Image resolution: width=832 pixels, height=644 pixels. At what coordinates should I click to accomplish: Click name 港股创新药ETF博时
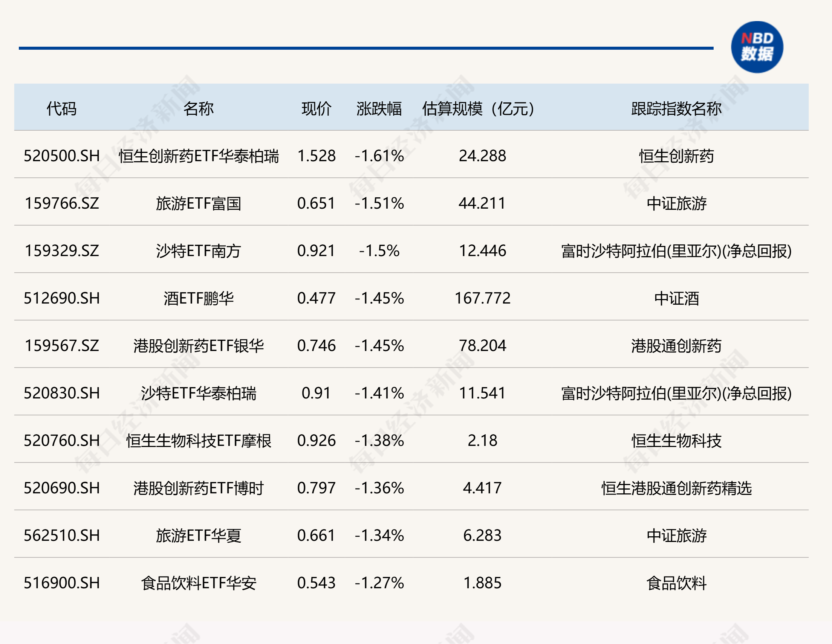coord(199,488)
